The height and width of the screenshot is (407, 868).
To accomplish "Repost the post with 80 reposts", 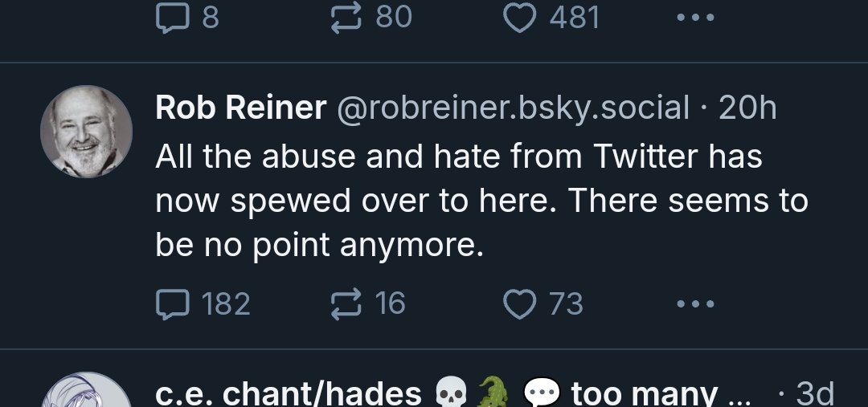I will coord(347,15).
